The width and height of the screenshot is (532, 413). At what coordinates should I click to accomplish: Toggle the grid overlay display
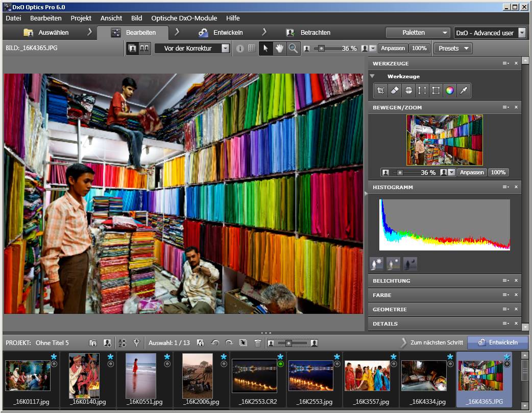pos(251,48)
